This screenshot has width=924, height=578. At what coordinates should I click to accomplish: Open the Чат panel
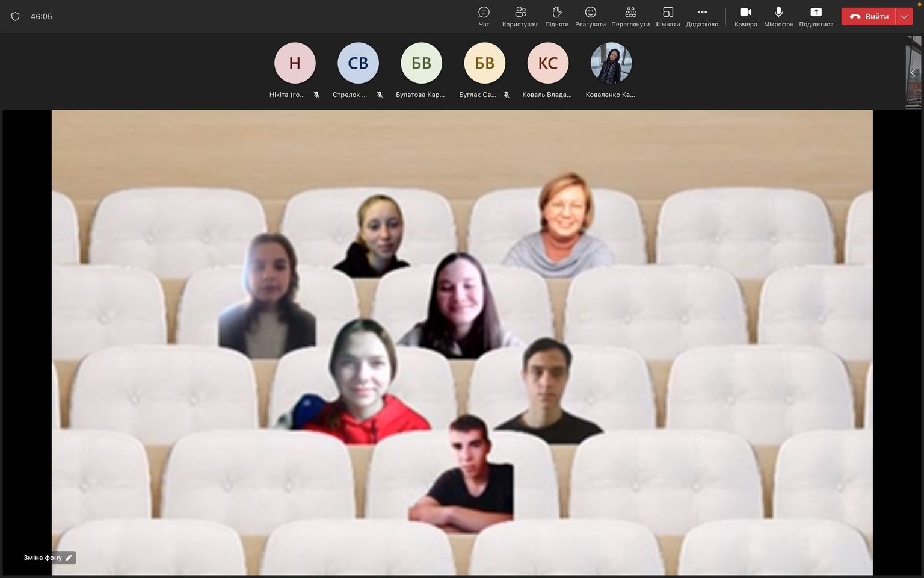(x=484, y=16)
